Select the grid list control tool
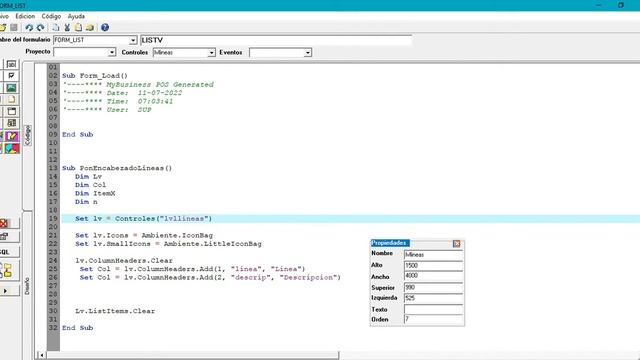This screenshot has width=640, height=360. (11, 123)
